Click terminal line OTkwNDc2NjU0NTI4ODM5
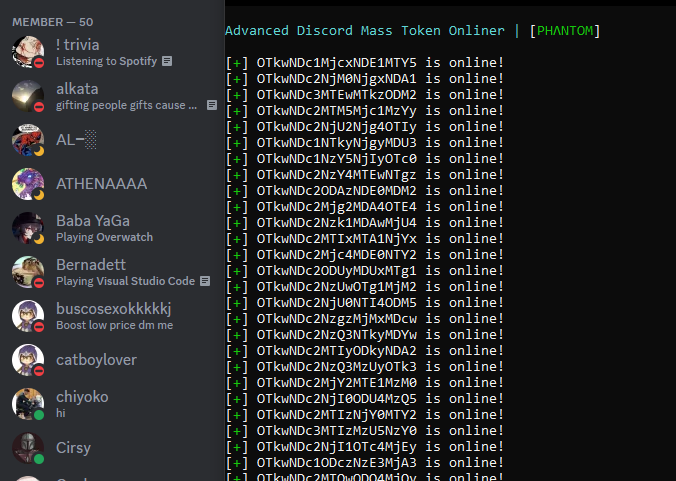The height and width of the screenshot is (481, 676). (365, 303)
